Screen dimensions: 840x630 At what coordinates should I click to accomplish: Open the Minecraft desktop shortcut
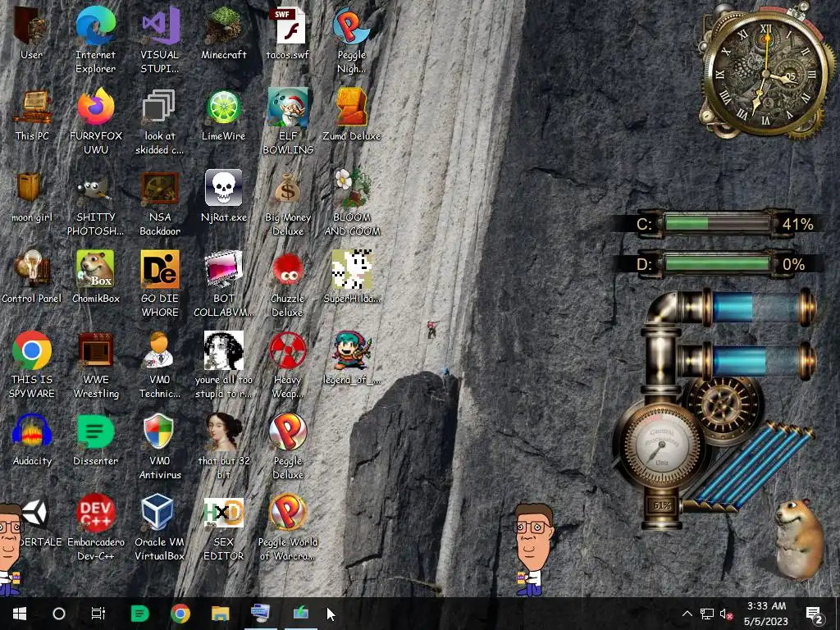coord(224,34)
